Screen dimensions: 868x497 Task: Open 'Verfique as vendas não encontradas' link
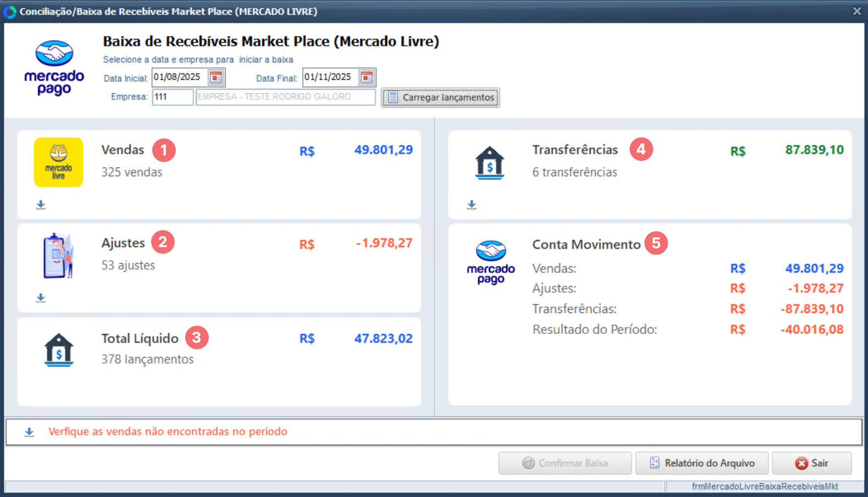tap(168, 432)
